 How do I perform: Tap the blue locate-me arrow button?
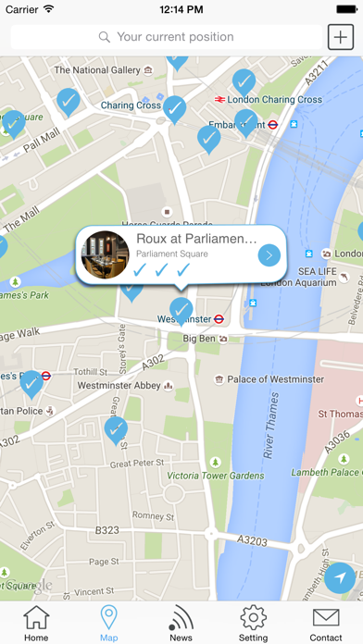[x=340, y=578]
